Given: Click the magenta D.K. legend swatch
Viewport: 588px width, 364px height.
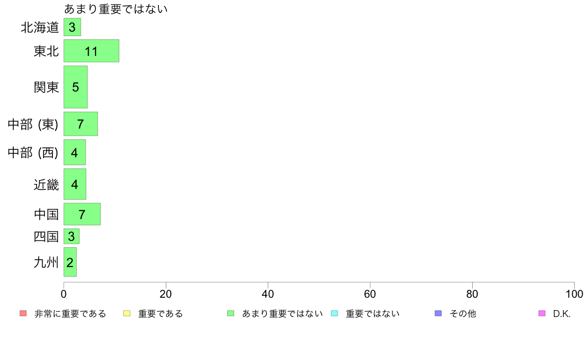Looking at the screenshot, I should pyautogui.click(x=542, y=314).
